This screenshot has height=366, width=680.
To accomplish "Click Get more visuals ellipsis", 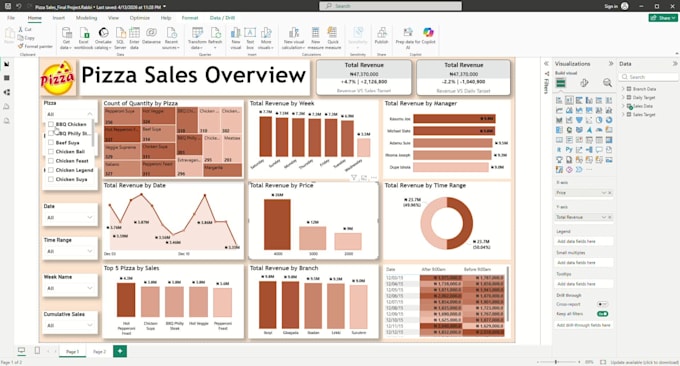I will click(x=589, y=170).
